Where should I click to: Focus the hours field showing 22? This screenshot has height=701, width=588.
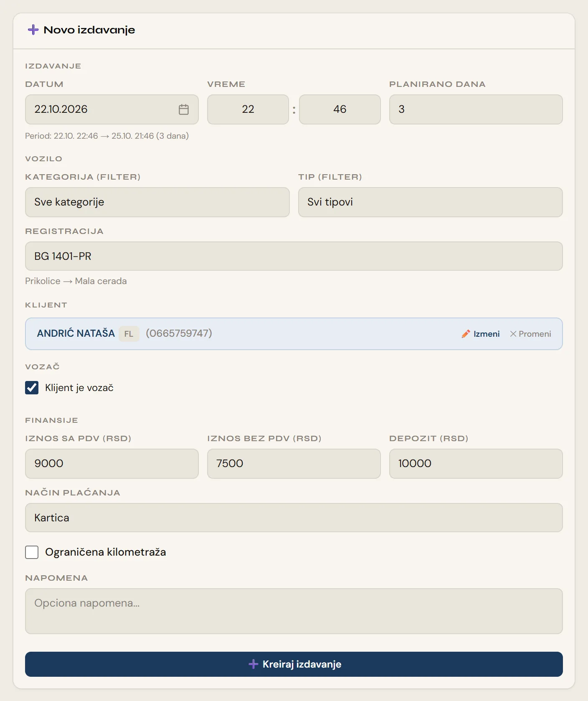(x=248, y=109)
